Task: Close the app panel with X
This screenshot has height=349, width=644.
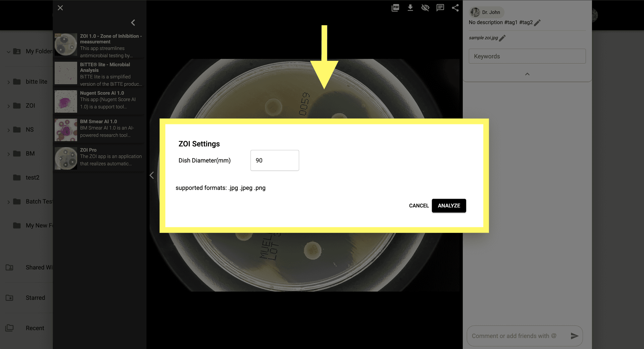Action: coord(60,8)
